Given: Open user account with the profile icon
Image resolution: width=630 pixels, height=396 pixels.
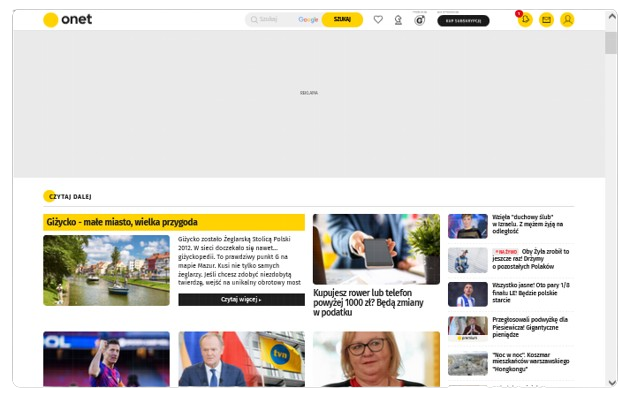Looking at the screenshot, I should pyautogui.click(x=567, y=20).
